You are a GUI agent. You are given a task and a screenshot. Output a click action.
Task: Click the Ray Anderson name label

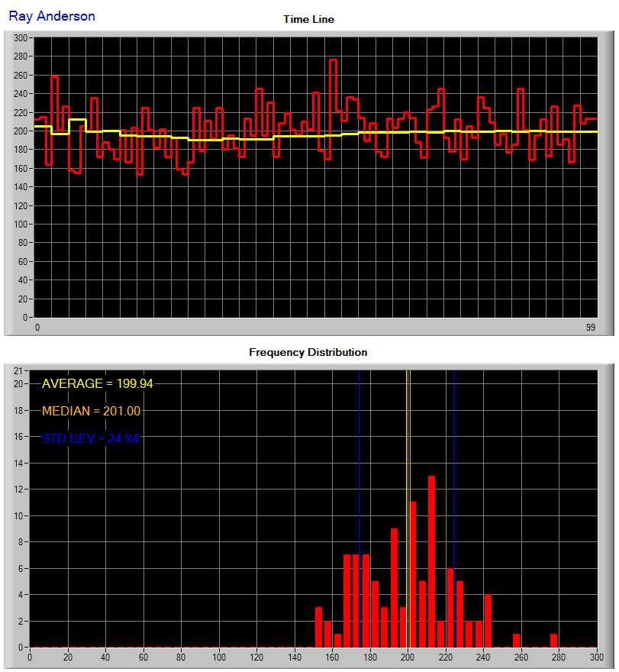click(x=52, y=16)
